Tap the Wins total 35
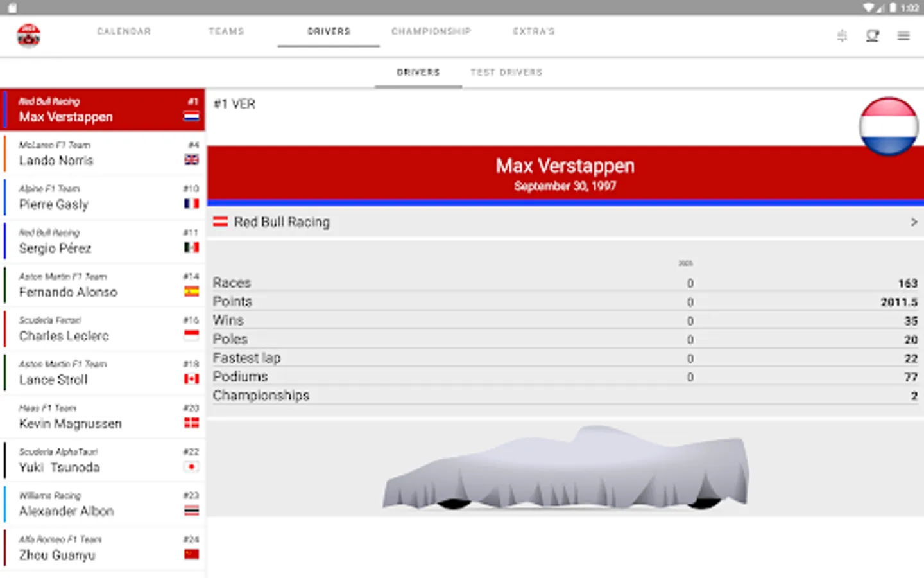Screen dimensions: 924x578 pyautogui.click(x=911, y=320)
